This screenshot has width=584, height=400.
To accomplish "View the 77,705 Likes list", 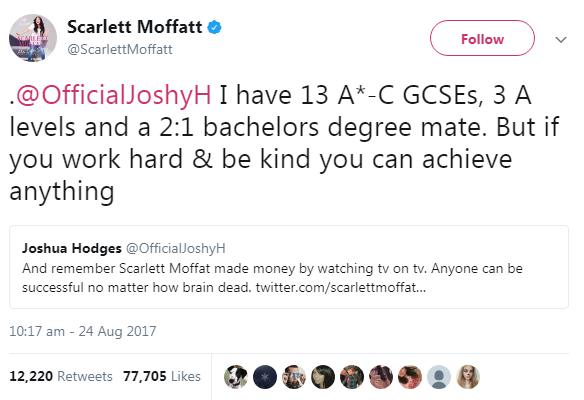I will (x=162, y=376).
